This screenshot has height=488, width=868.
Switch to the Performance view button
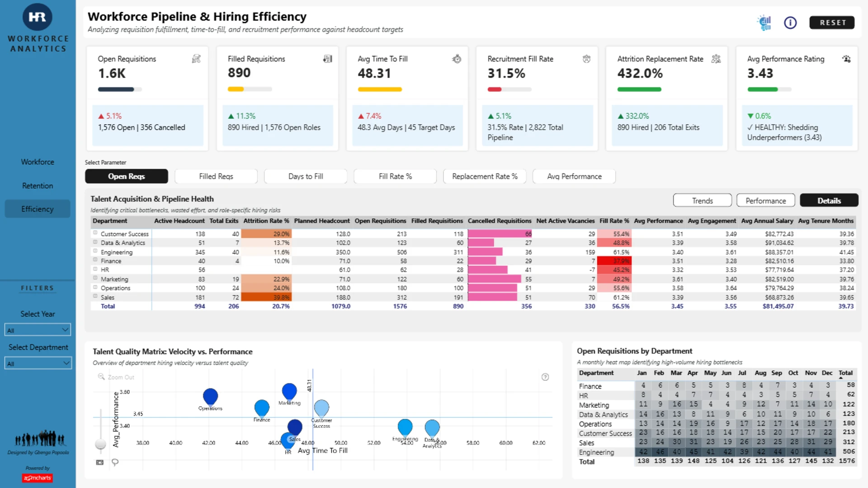click(x=766, y=201)
